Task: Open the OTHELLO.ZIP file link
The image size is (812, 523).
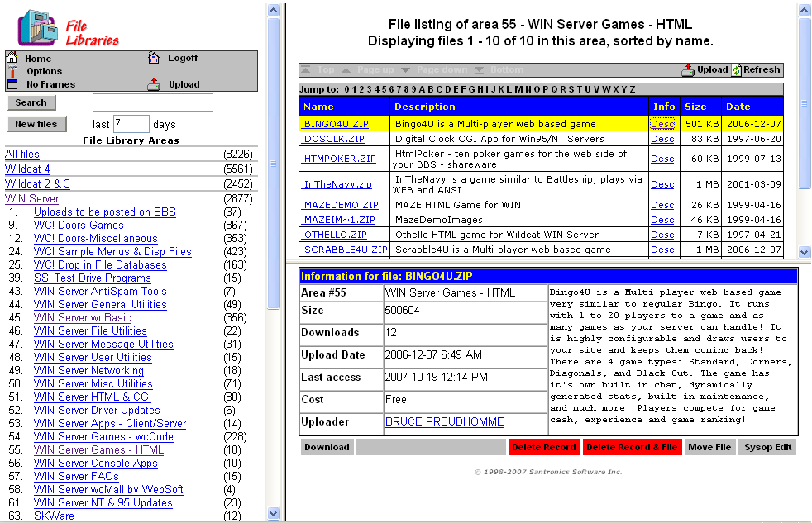Action: [336, 235]
